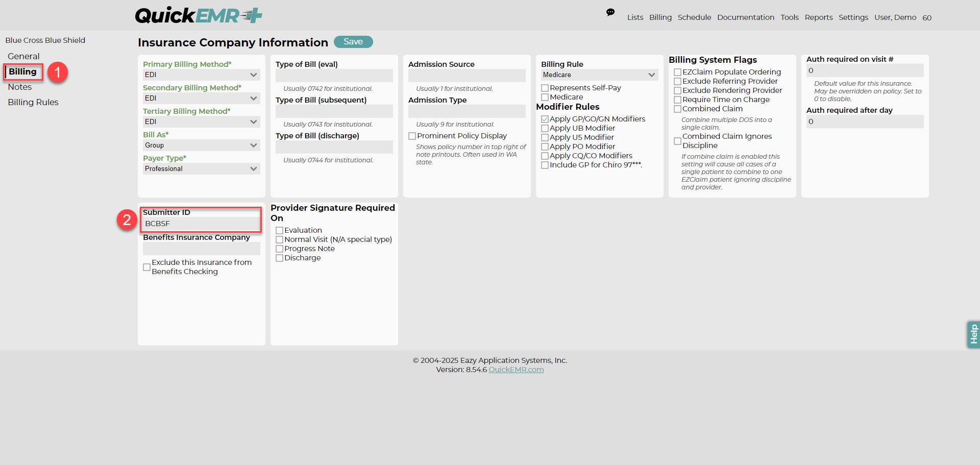Expand the Tertiary Billing Method dropdown
Image resolution: width=980 pixels, height=465 pixels.
coord(202,122)
